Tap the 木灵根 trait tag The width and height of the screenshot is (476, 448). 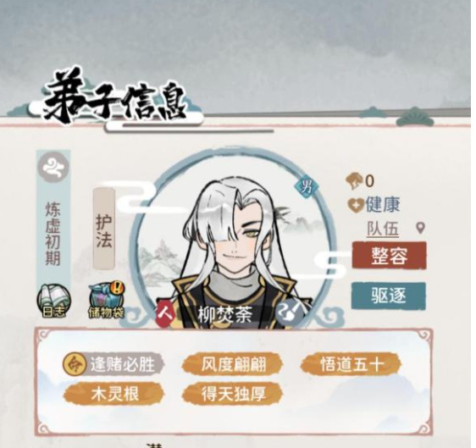pos(114,393)
